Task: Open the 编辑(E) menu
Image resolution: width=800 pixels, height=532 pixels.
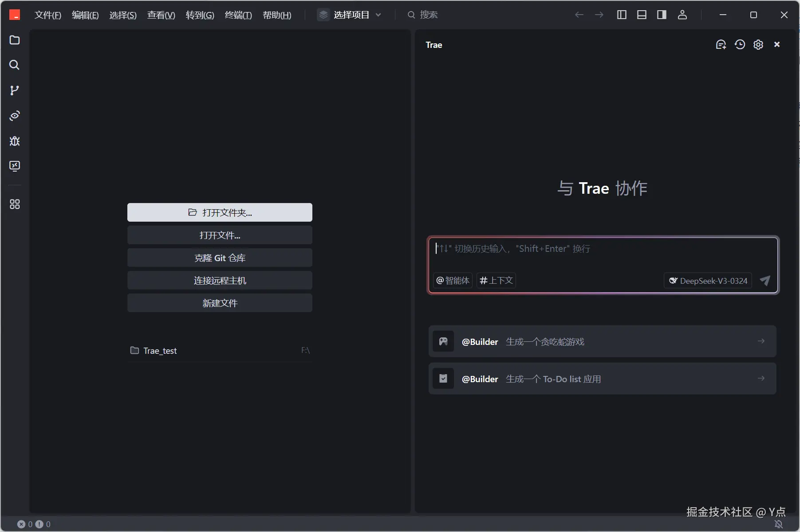Action: (85, 15)
